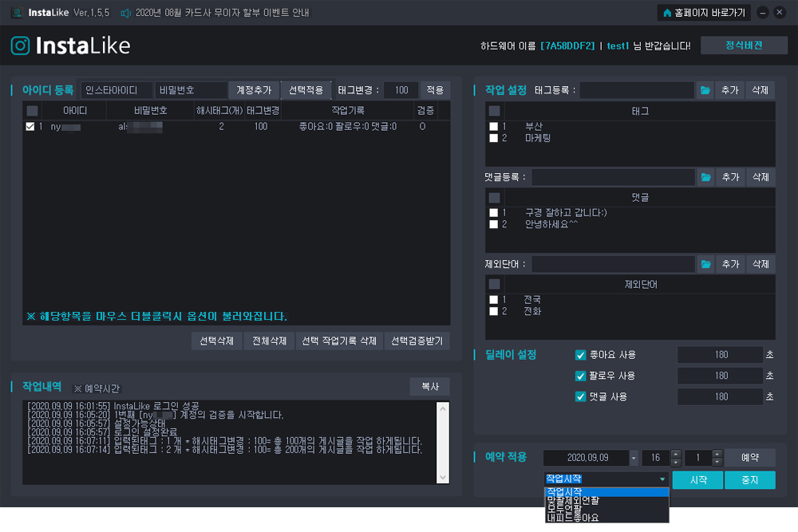Toggle select-all checkbox in account table header

pyautogui.click(x=32, y=110)
